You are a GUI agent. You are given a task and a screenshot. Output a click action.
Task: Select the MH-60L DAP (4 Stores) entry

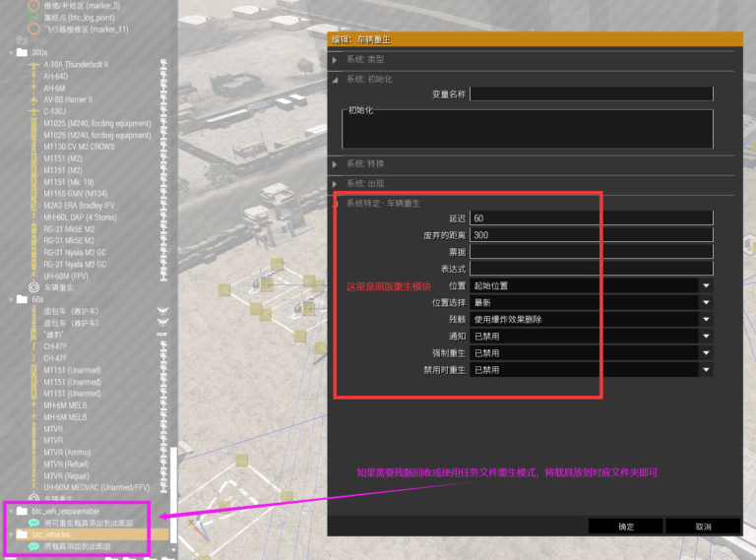pos(80,218)
